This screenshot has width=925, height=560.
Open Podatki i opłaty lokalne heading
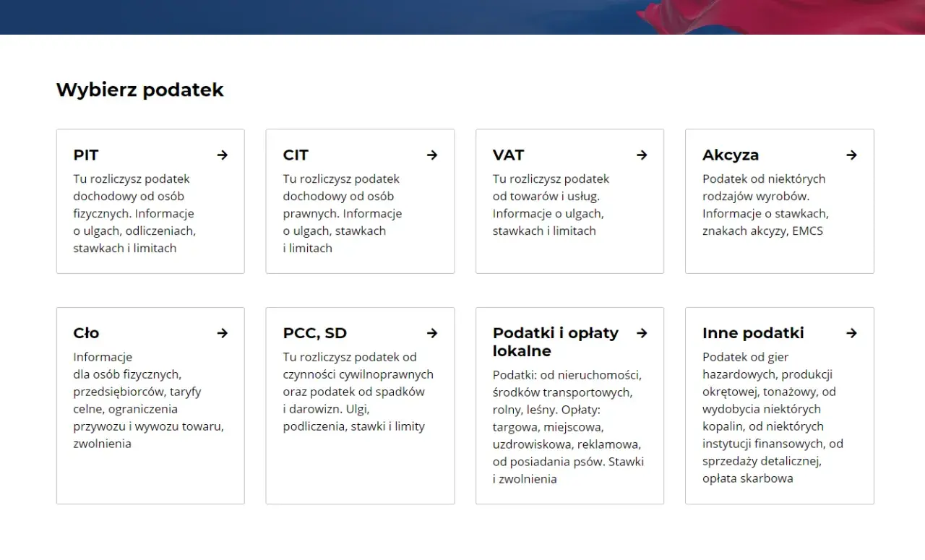coord(556,342)
